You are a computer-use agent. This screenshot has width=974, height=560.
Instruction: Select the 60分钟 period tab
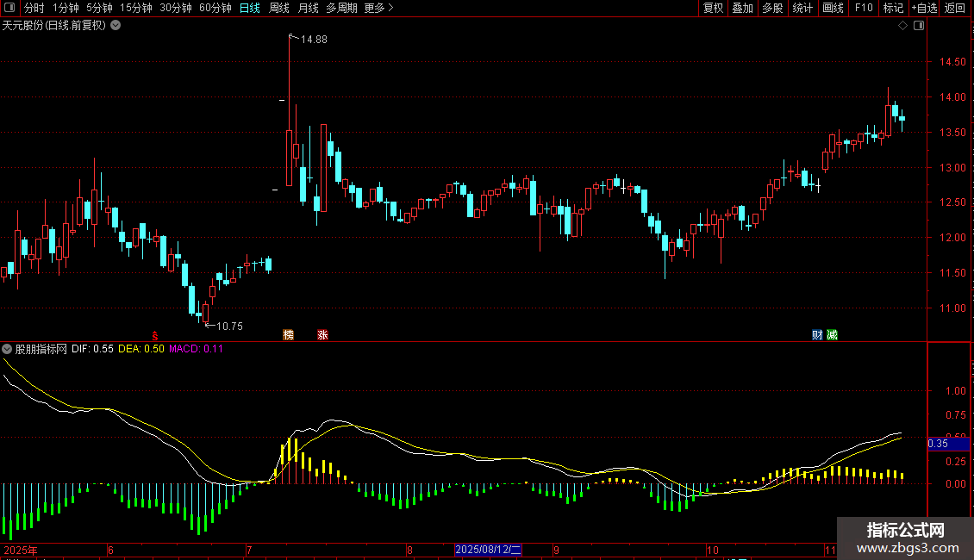(x=215, y=8)
